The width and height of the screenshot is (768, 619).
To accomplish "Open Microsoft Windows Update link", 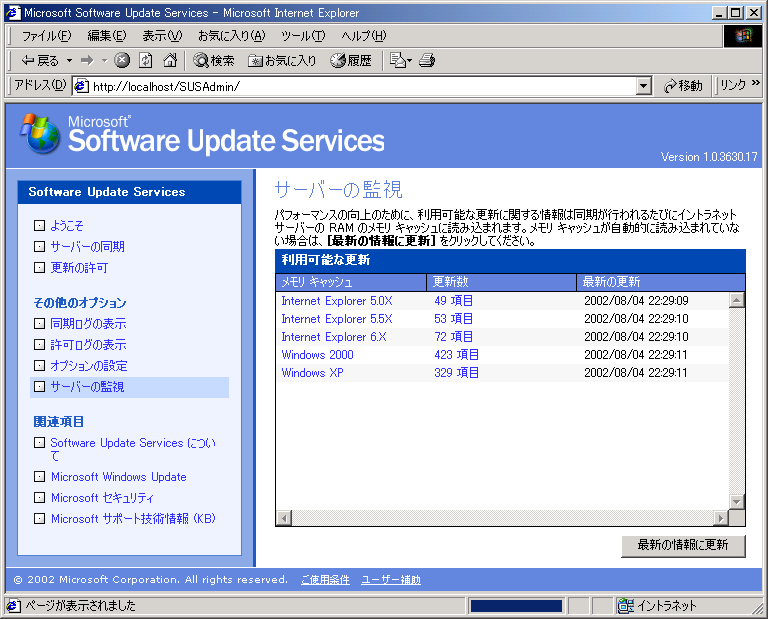I will tap(119, 476).
